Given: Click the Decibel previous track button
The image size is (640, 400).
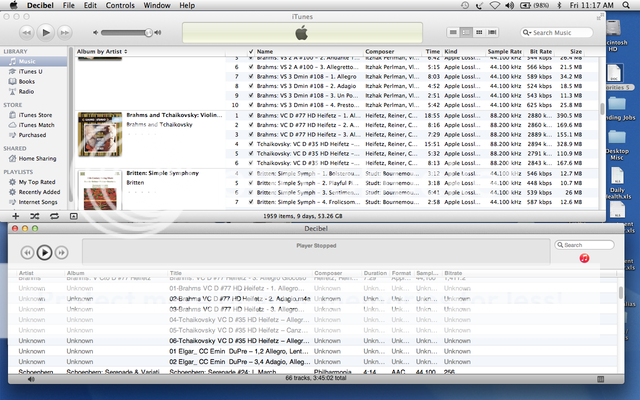Looking at the screenshot, I should coord(27,253).
